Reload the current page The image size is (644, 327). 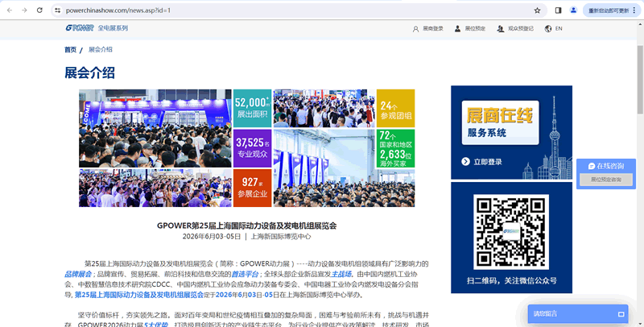click(x=39, y=10)
